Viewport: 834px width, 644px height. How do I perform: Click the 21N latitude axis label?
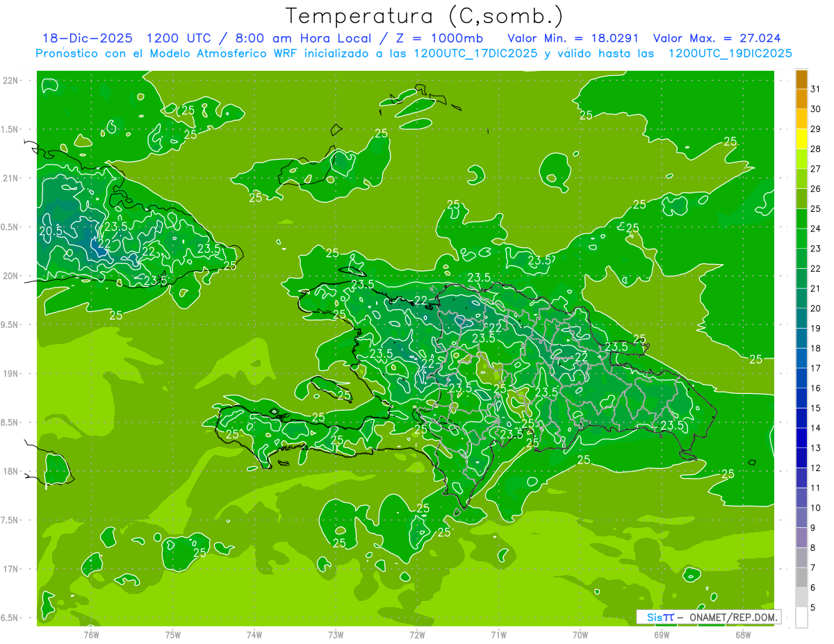pos(12,179)
